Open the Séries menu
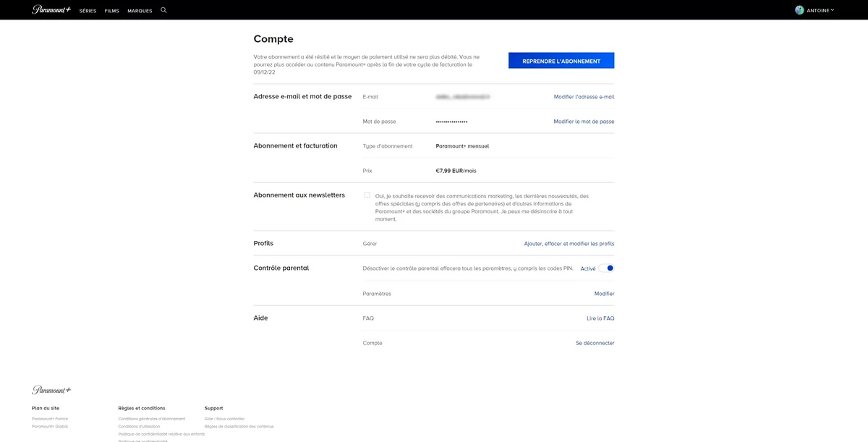The height and width of the screenshot is (442, 868). click(88, 11)
